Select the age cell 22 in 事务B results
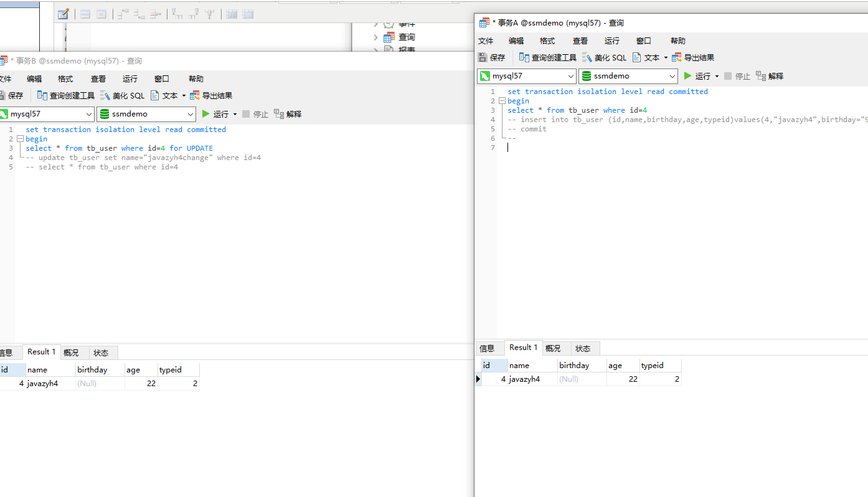 tap(141, 384)
